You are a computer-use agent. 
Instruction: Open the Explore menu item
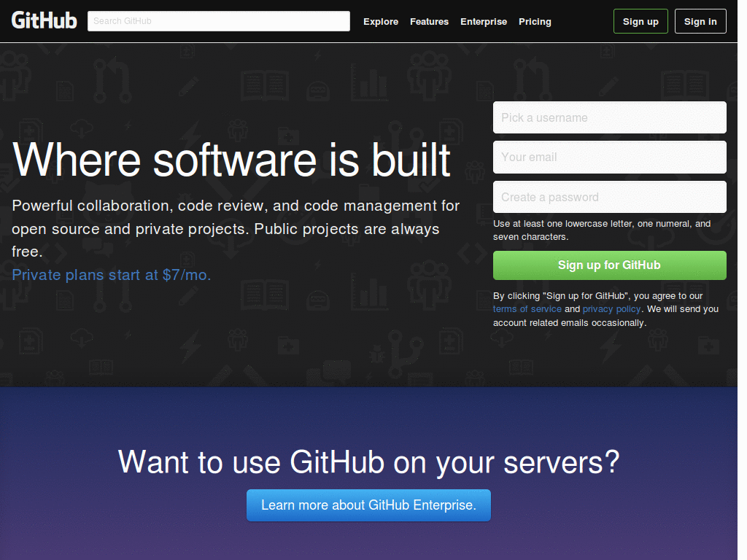tap(381, 21)
